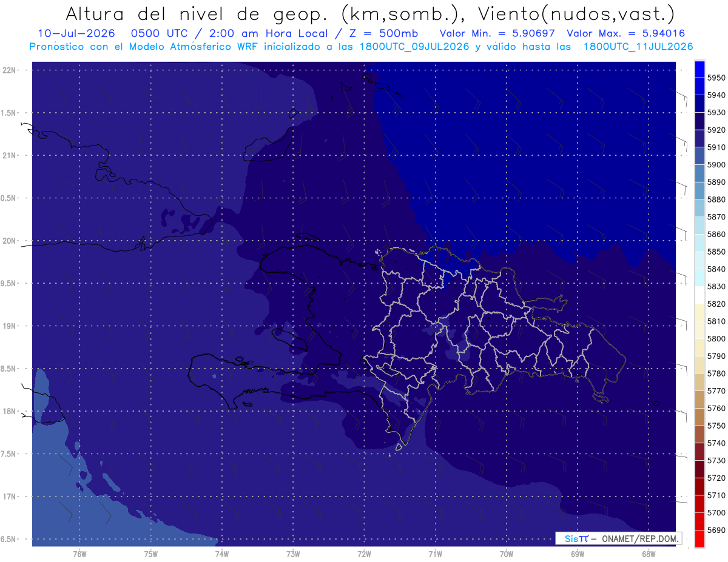Click the '5760' legend value
The image size is (728, 562).
pos(716,408)
